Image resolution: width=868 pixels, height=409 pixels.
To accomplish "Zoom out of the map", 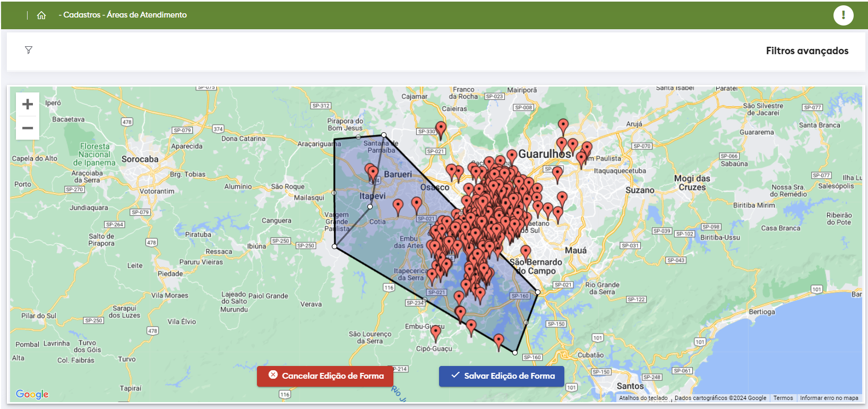I will pos(28,128).
